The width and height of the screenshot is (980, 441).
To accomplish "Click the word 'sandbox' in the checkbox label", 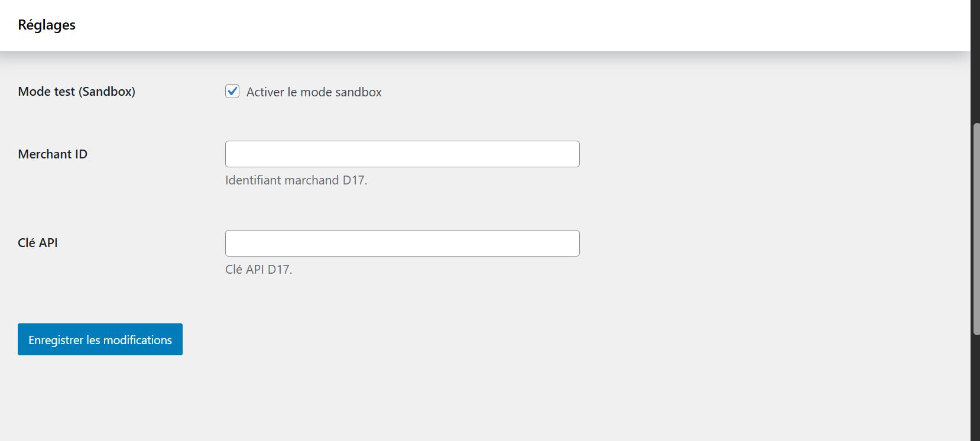I will 358,92.
